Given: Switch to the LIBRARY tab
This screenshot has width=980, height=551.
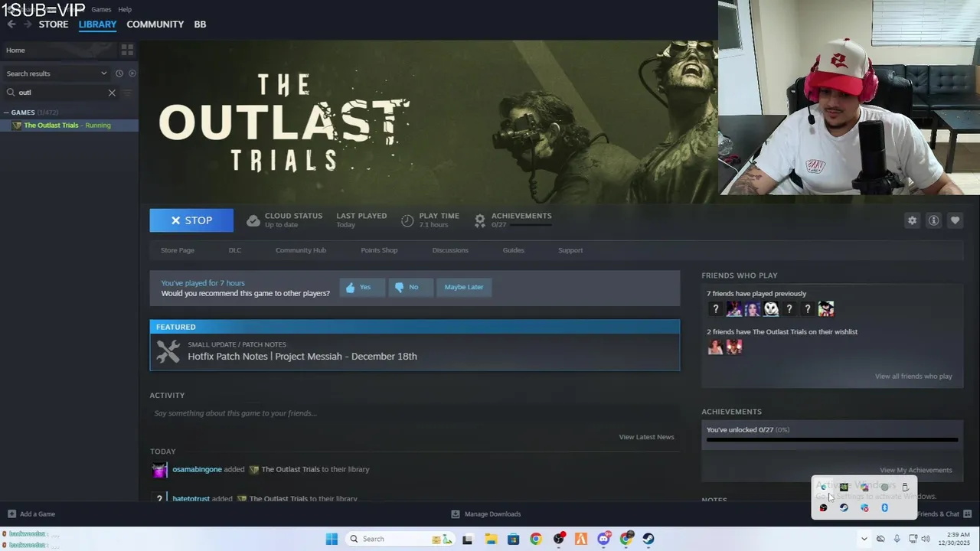Looking at the screenshot, I should tap(97, 24).
